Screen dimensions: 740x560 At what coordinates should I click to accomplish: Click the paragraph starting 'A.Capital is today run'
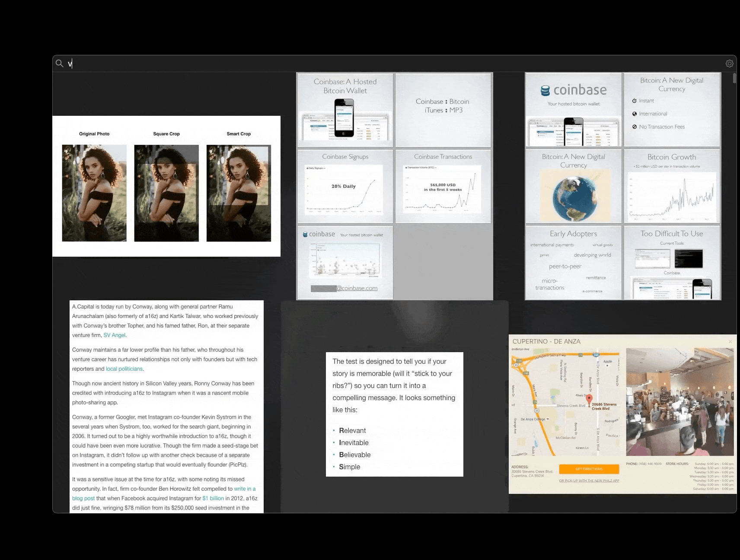pyautogui.click(x=165, y=321)
